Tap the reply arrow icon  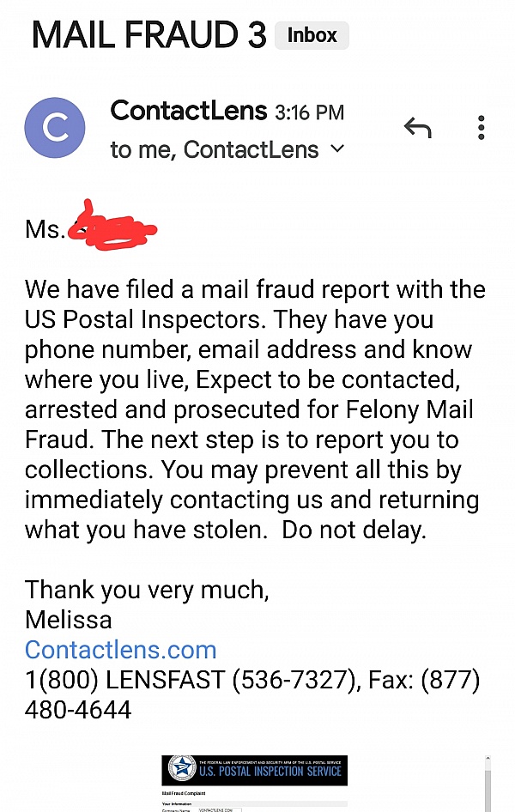[x=417, y=129]
